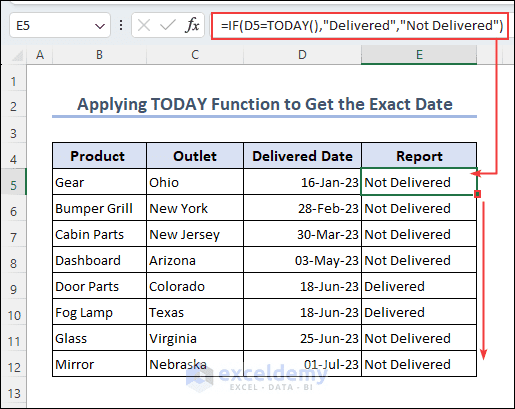Select row 1 header
515x409 pixels.
13,78
